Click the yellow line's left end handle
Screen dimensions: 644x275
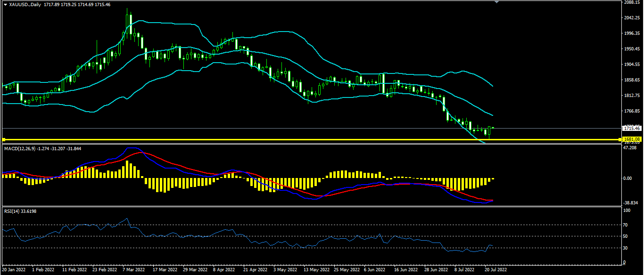(3, 139)
